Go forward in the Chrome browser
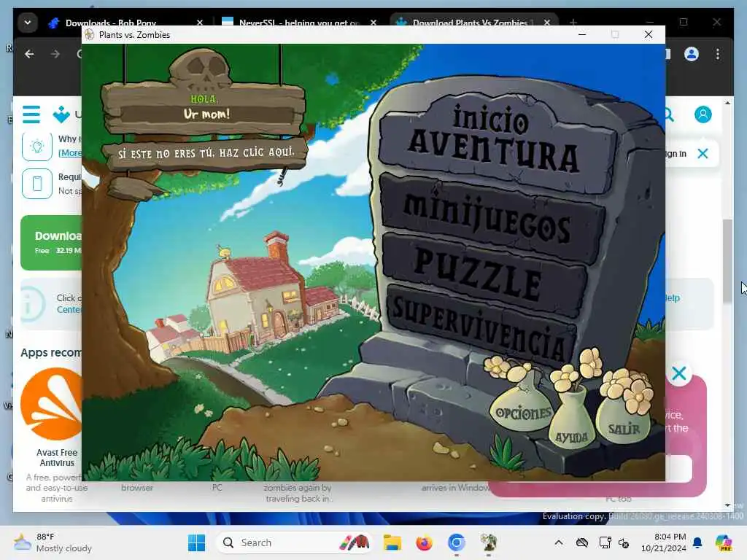 pyautogui.click(x=55, y=54)
